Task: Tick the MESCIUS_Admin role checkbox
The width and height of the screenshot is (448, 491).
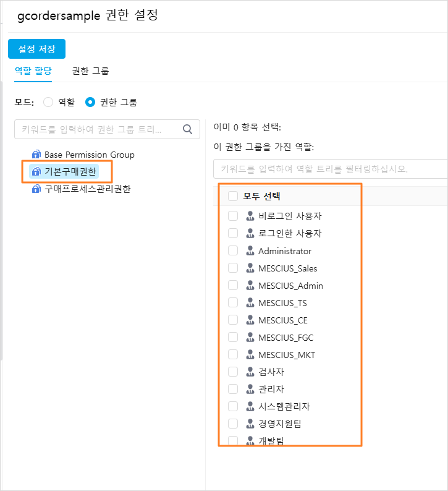Action: pos(233,285)
